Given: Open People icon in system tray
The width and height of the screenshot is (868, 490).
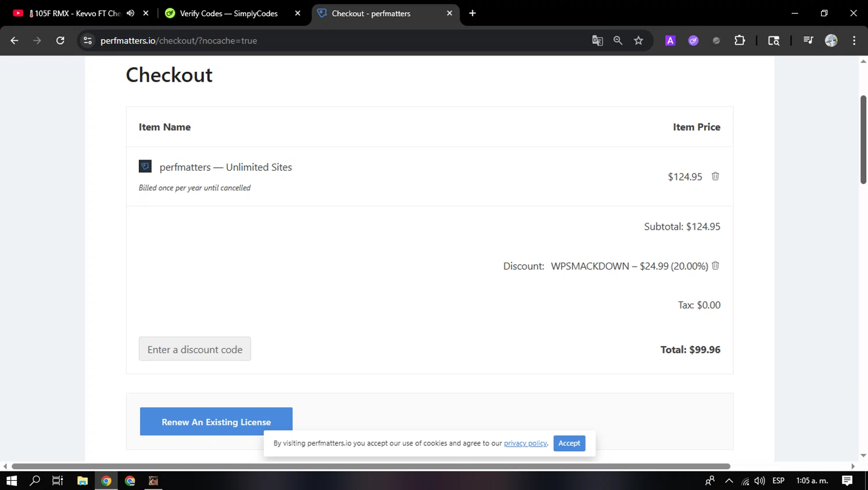Looking at the screenshot, I should click(710, 481).
